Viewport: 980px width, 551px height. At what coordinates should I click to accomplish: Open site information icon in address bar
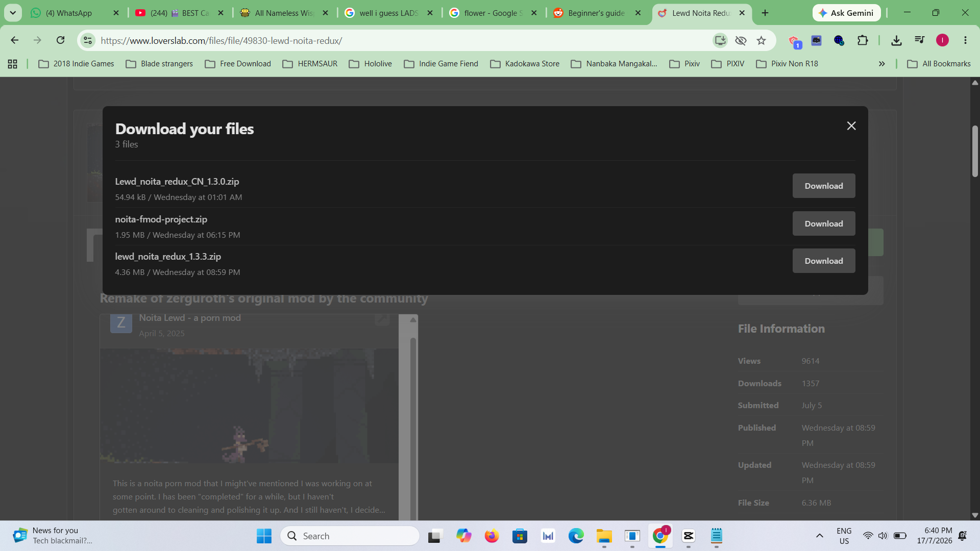coord(88,40)
